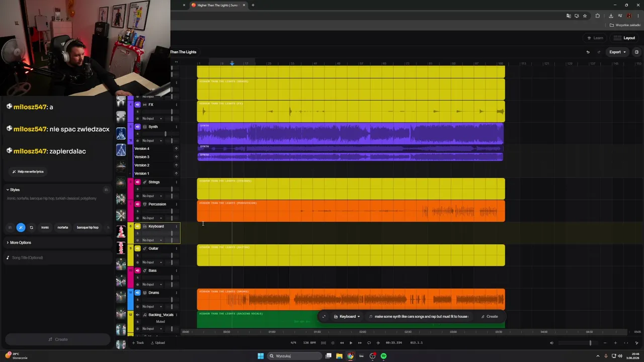The image size is (644, 362).
Task: Open Spotify from the Windows taskbar
Action: tap(383, 356)
